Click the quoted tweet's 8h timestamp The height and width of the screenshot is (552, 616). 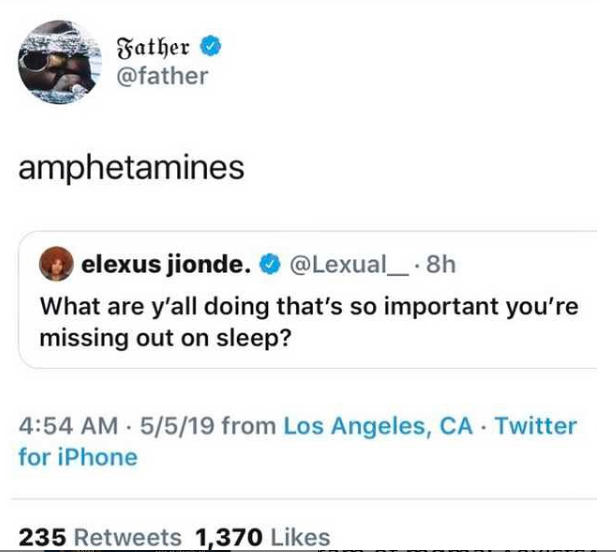(441, 265)
